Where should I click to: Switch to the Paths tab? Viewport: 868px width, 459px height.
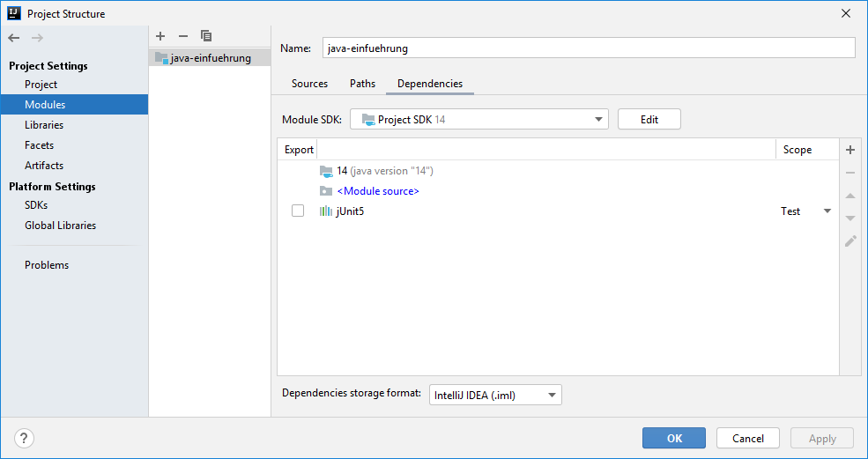coord(362,84)
